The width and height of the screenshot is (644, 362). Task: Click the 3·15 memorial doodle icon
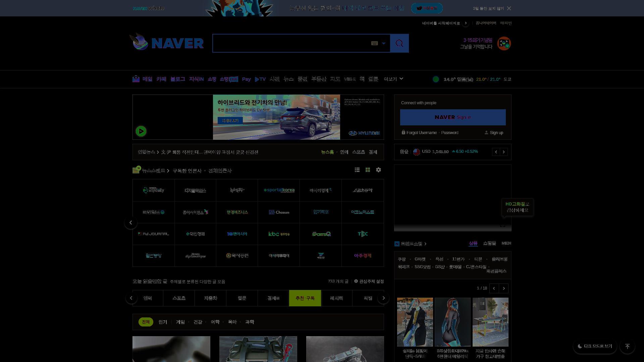click(504, 44)
